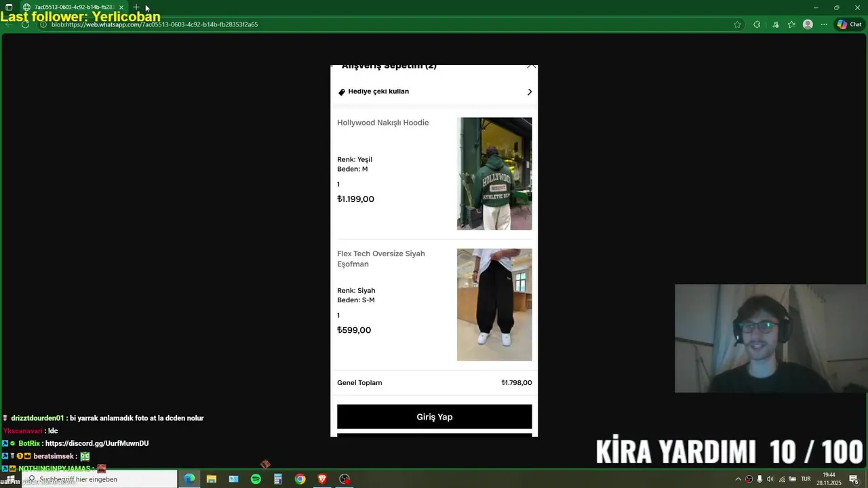Open the Favorites list icon

(791, 24)
